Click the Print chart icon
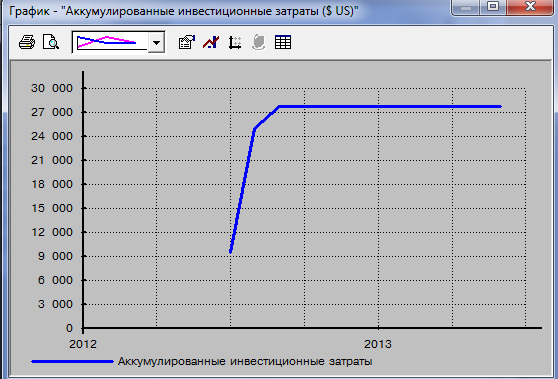The image size is (558, 379). (x=27, y=42)
